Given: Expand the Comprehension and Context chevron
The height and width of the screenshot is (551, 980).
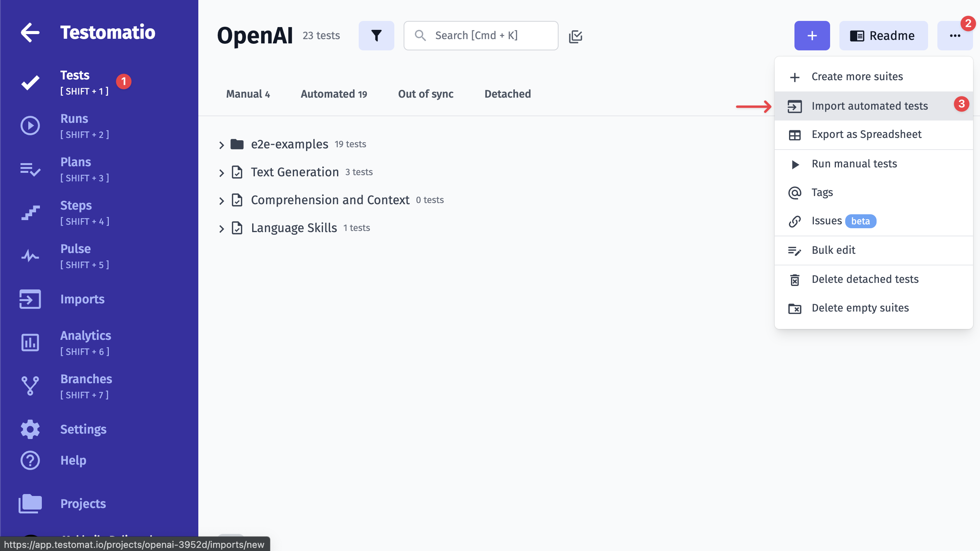Looking at the screenshot, I should coord(221,201).
